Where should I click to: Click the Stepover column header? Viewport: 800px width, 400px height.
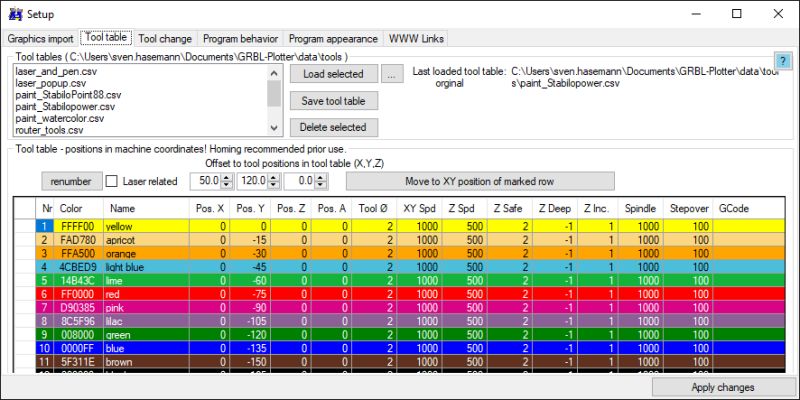point(688,208)
